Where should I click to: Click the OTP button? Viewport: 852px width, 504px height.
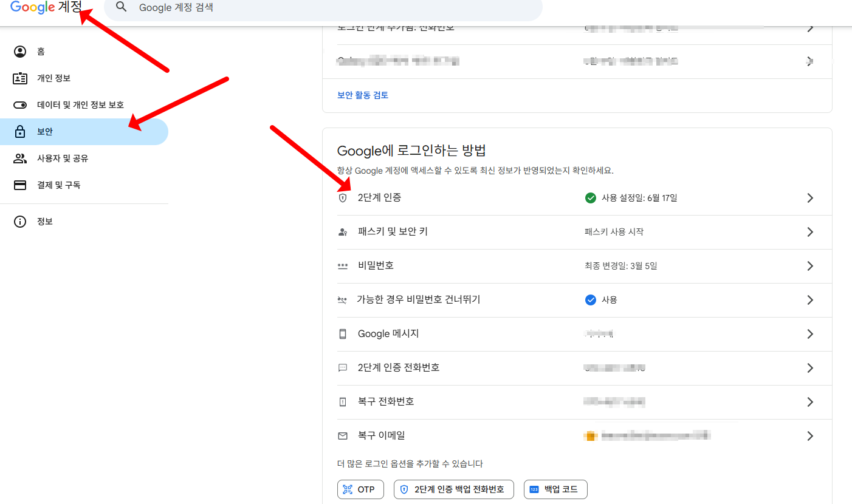[360, 489]
